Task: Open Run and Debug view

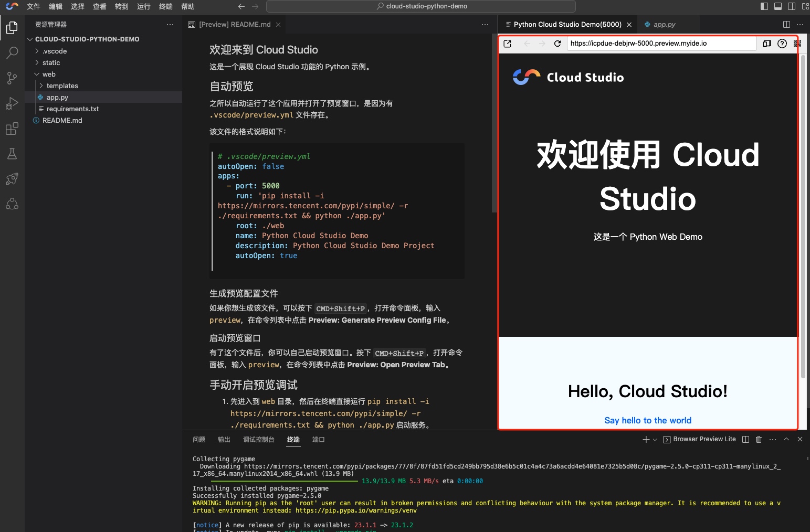Action: click(12, 103)
